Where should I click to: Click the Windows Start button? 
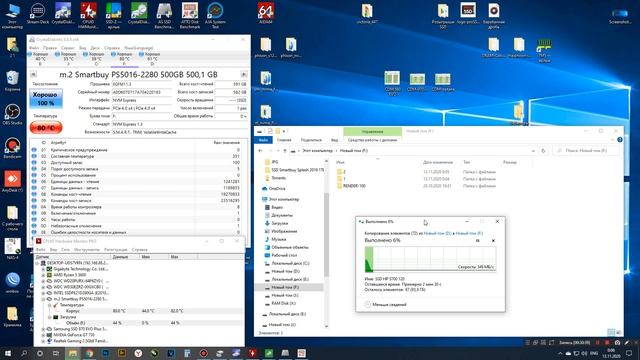(8, 353)
